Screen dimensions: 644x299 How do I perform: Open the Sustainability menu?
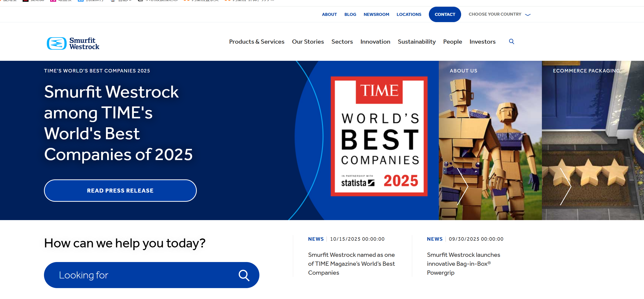[416, 42]
